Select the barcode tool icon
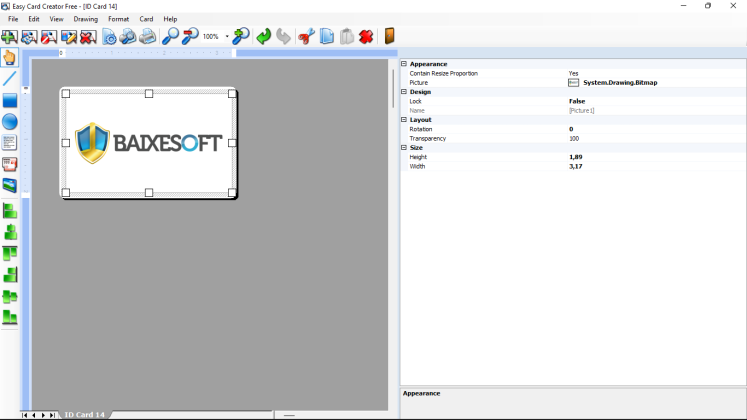 tap(10, 164)
